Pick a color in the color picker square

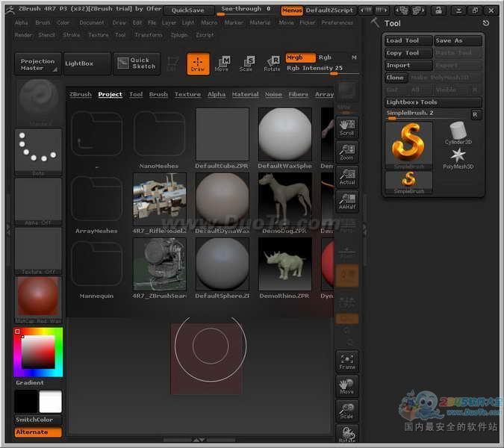tap(38, 352)
